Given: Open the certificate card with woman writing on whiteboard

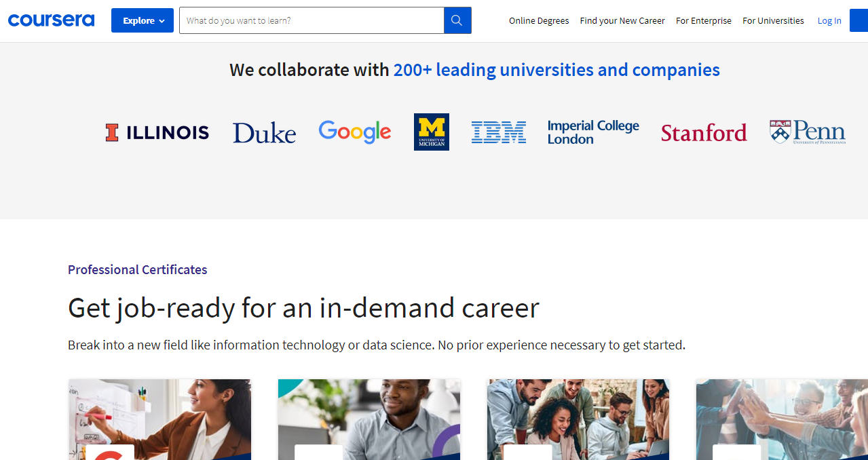Looking at the screenshot, I should tap(160, 419).
